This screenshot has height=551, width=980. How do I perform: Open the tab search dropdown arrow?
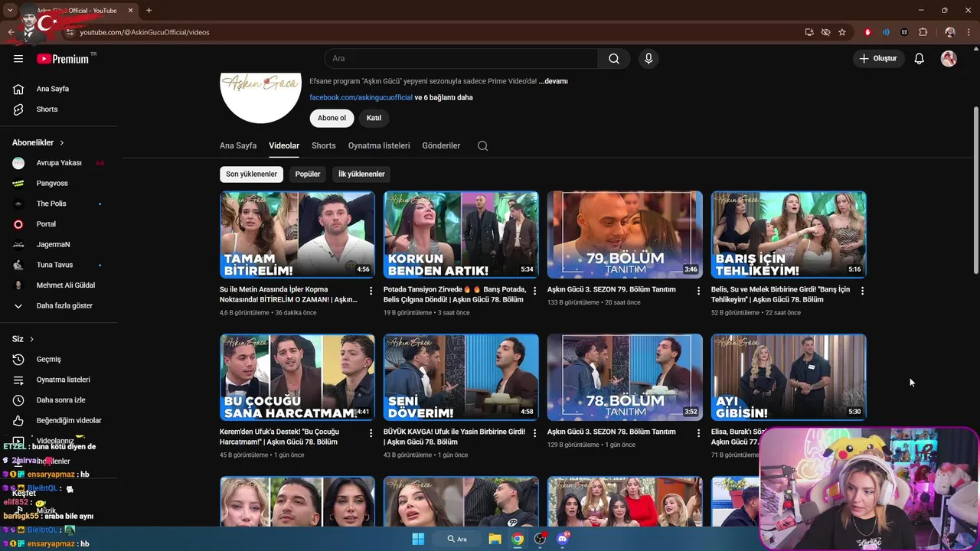10,10
